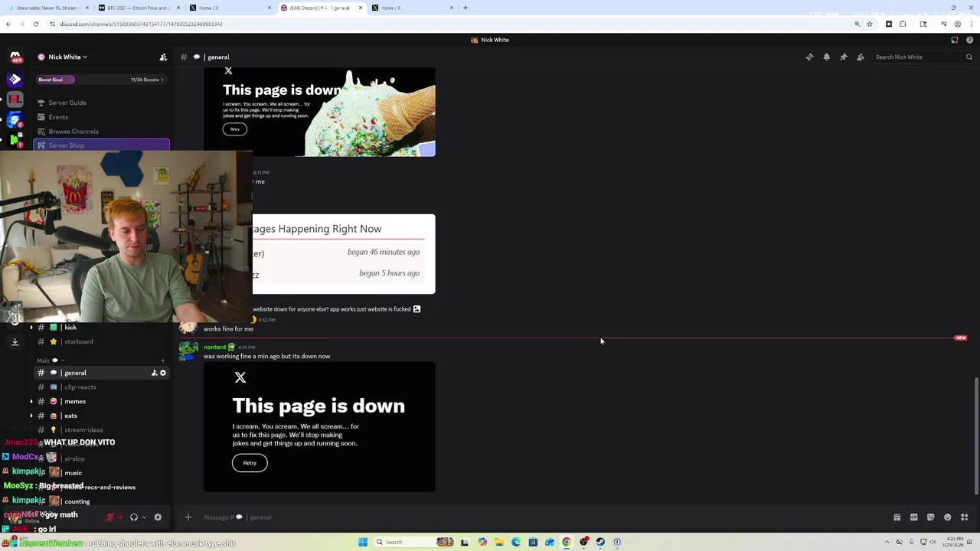
Task: Open the red RL server icon
Action: click(15, 99)
